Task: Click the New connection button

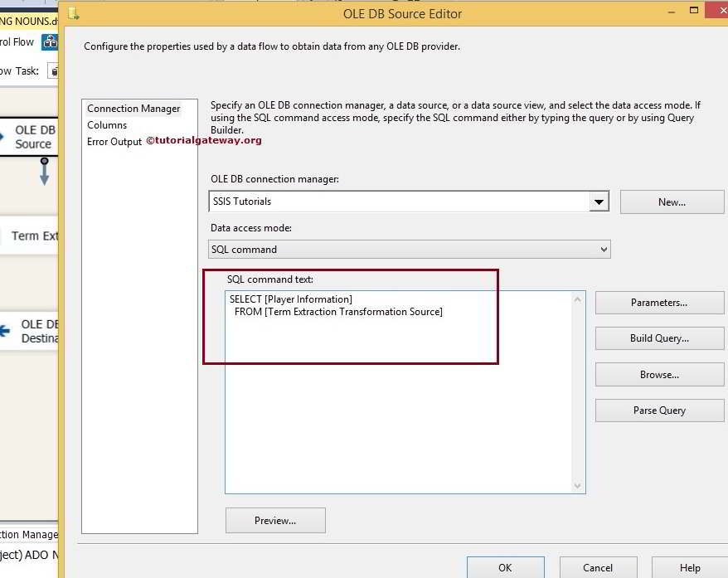Action: (672, 202)
